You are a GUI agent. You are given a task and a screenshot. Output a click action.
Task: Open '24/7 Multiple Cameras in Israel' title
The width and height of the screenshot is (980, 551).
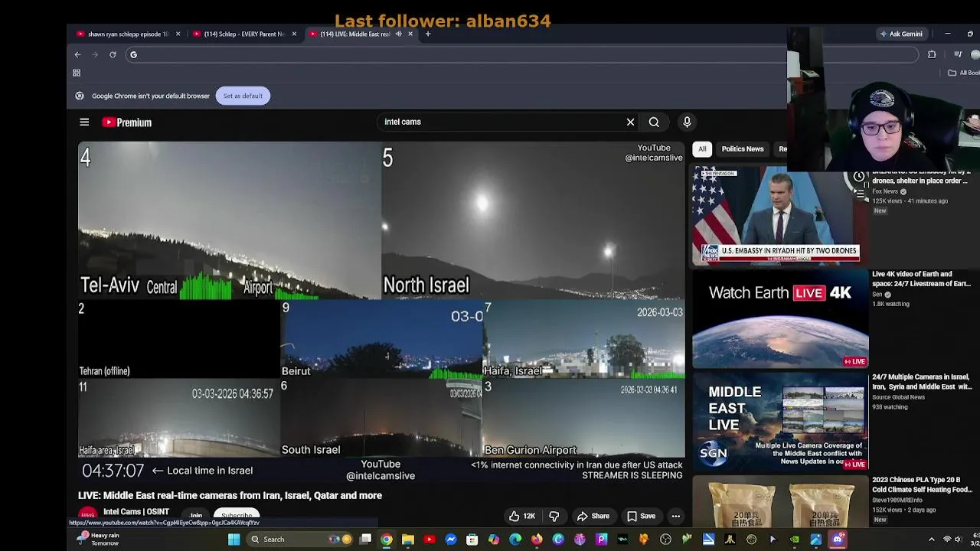click(922, 382)
